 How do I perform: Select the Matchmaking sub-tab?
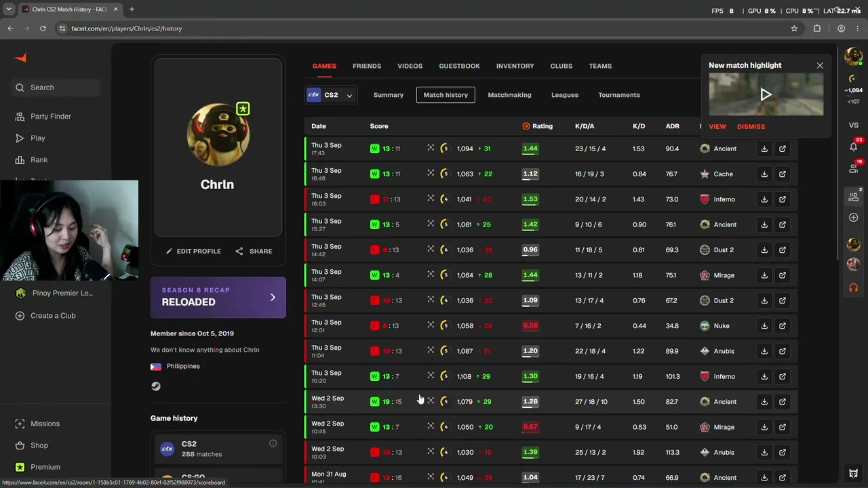[x=509, y=95]
